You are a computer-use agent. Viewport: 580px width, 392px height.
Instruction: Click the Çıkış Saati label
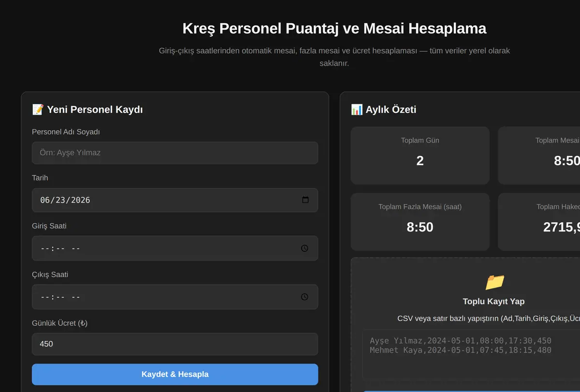click(50, 275)
